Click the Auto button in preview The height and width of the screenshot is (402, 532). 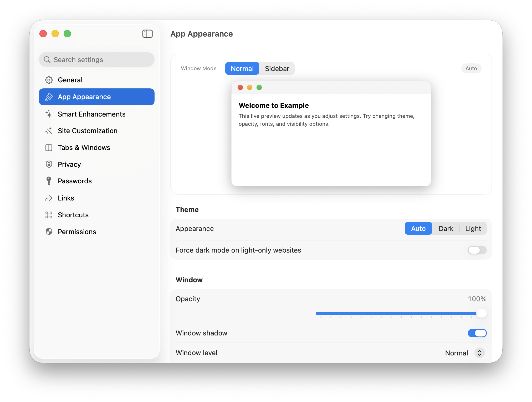coord(471,68)
